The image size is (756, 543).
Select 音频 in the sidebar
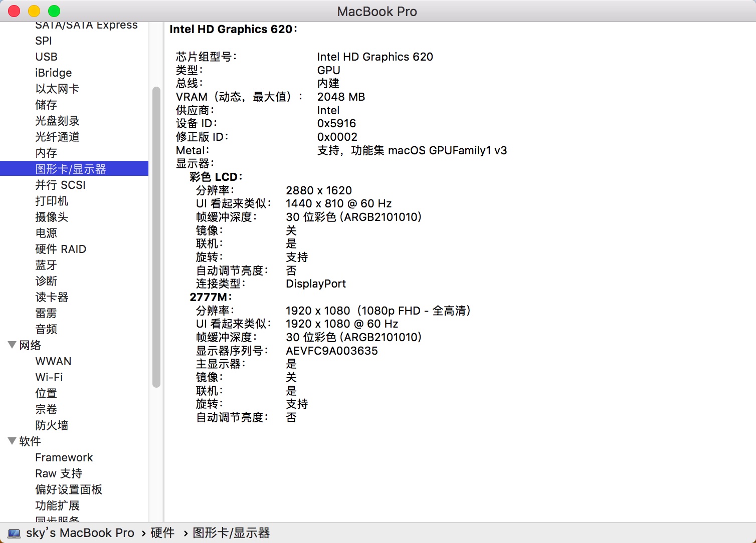coord(46,329)
